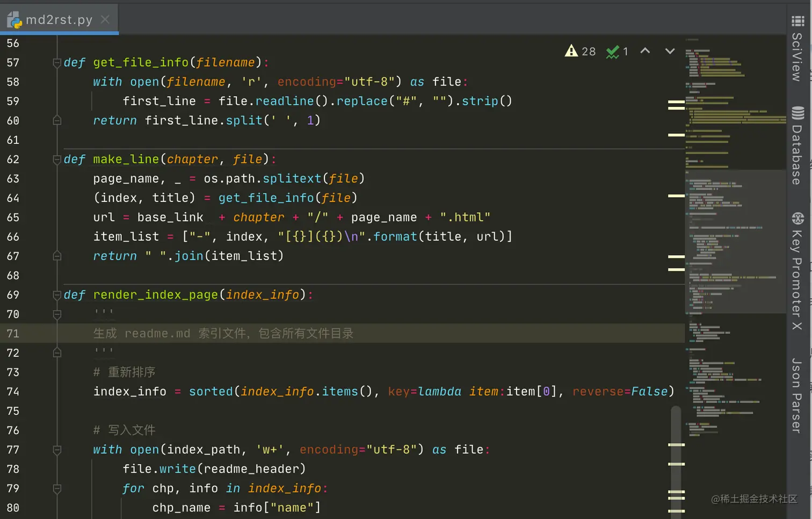Place cursor on readline call
The width and height of the screenshot is (812, 519).
click(x=285, y=101)
